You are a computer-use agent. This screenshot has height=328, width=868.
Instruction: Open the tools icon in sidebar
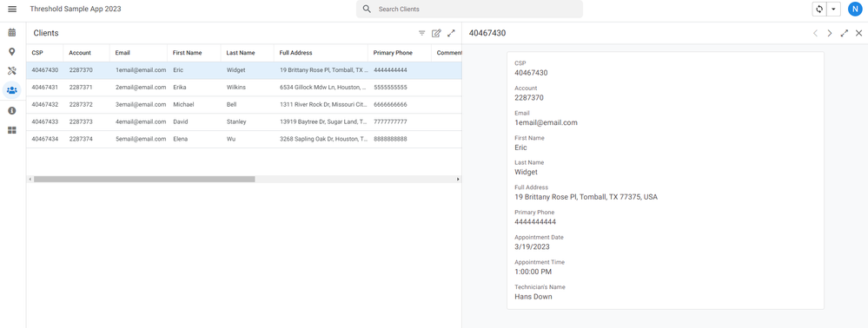(x=11, y=71)
